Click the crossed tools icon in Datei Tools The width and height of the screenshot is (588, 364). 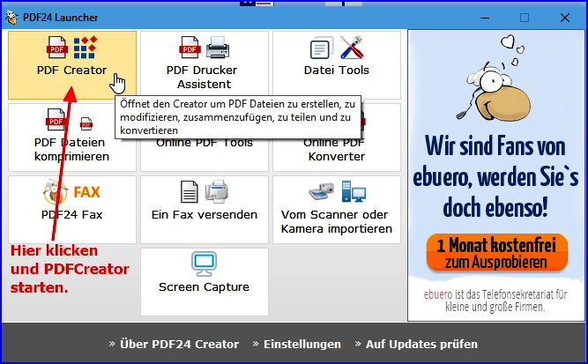pyautogui.click(x=352, y=48)
